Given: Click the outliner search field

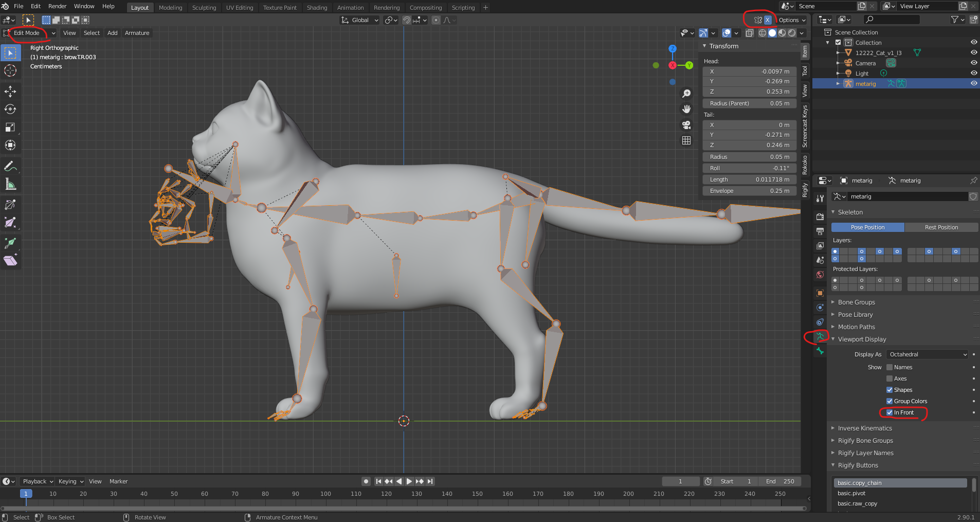Looking at the screenshot, I should point(891,20).
